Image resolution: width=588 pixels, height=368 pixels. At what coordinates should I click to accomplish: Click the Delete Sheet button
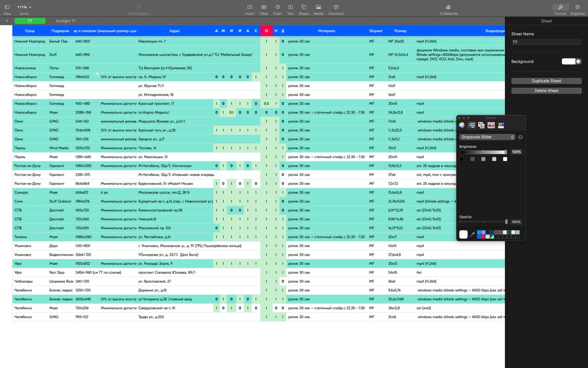point(546,91)
